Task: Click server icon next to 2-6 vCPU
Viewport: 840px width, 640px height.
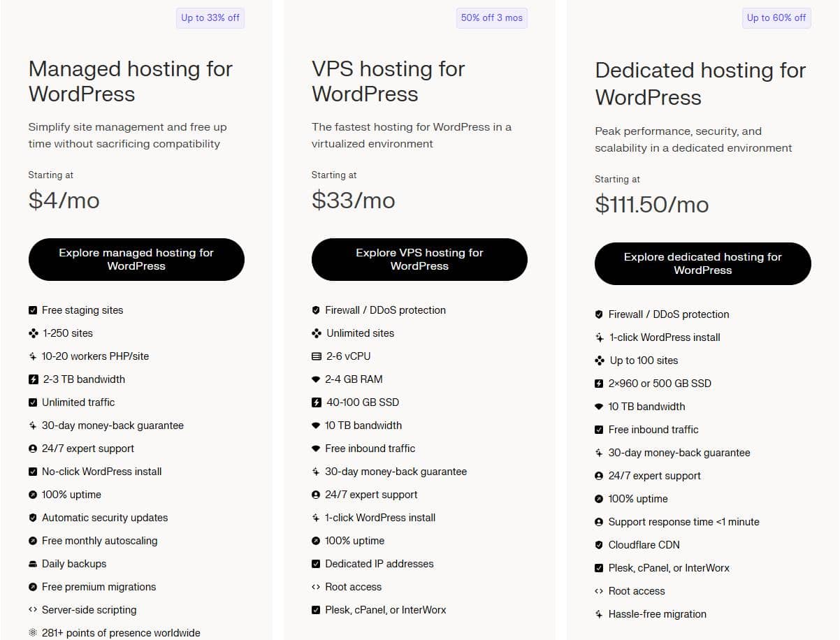Action: pos(317,356)
